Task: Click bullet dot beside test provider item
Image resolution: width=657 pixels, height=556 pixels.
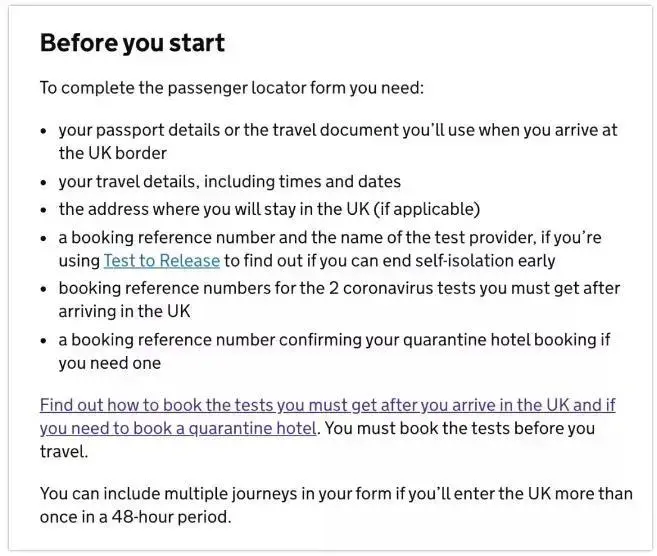Action: pos(45,239)
